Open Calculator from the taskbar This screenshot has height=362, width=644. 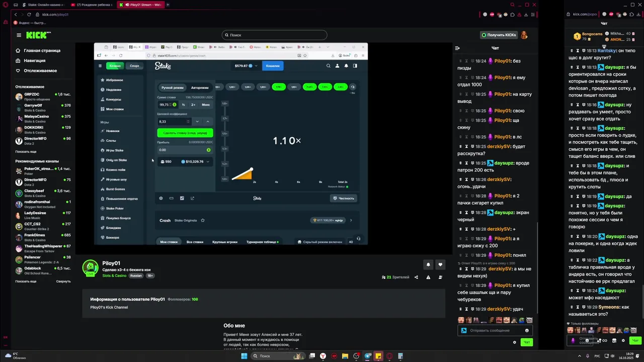[400, 356]
